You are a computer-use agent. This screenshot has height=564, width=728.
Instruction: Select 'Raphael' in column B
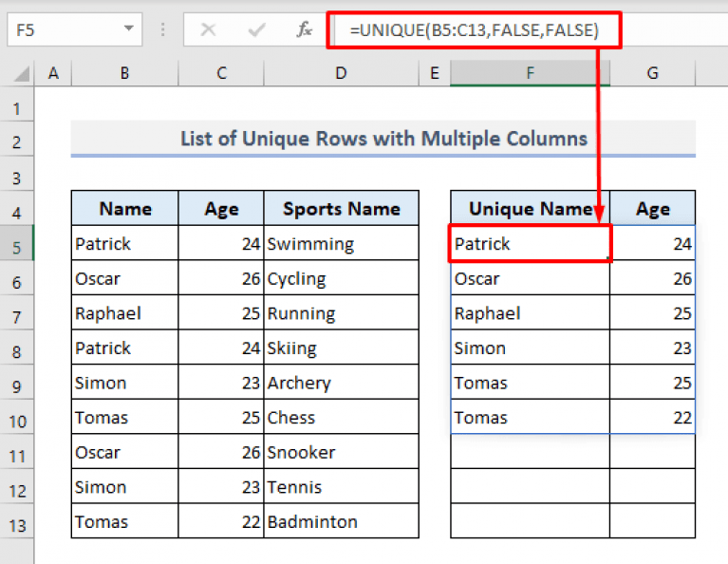[125, 313]
